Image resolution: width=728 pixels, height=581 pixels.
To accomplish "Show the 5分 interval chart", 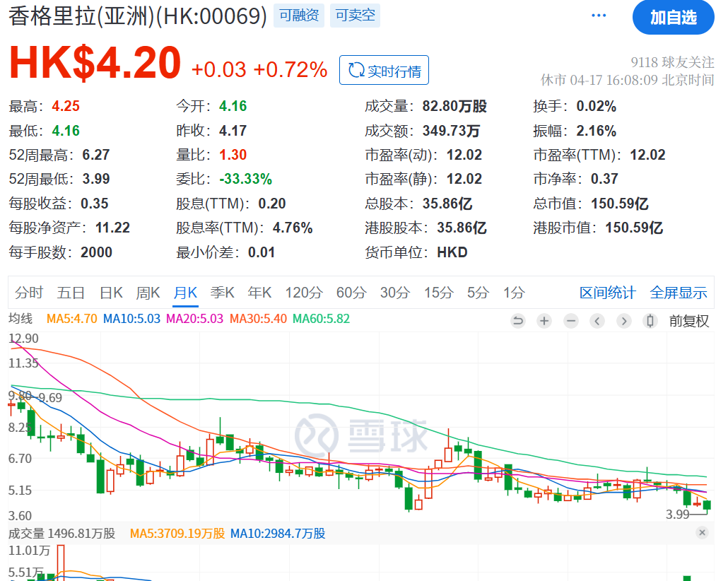I will click(479, 293).
